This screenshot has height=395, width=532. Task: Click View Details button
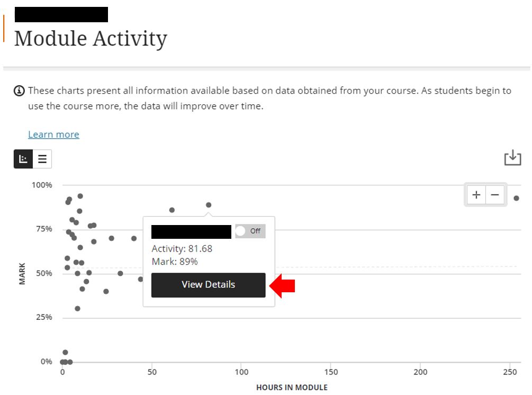coord(209,285)
